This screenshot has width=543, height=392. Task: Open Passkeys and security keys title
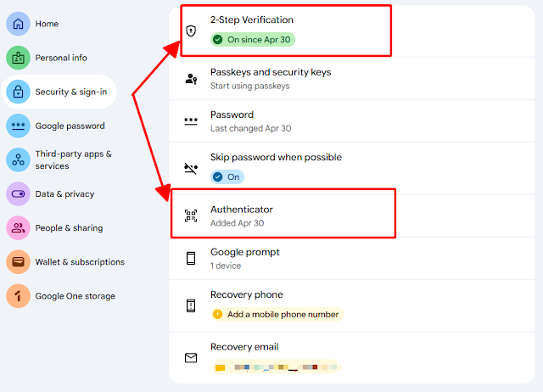pyautogui.click(x=271, y=72)
